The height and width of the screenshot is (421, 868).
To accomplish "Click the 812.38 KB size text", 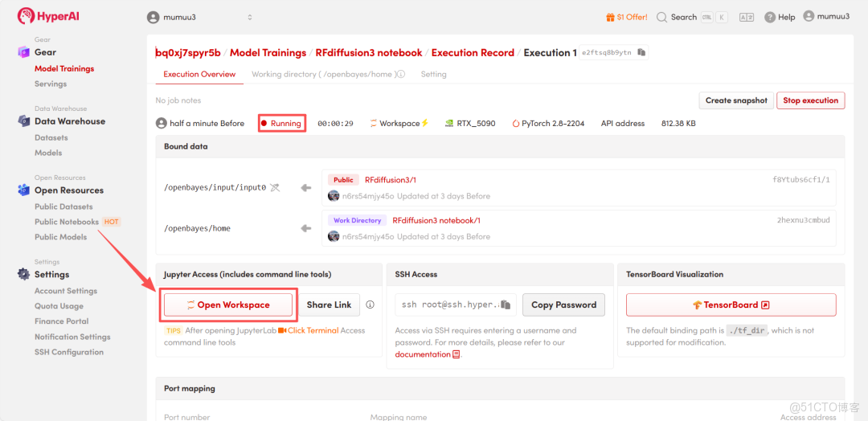I will 678,124.
